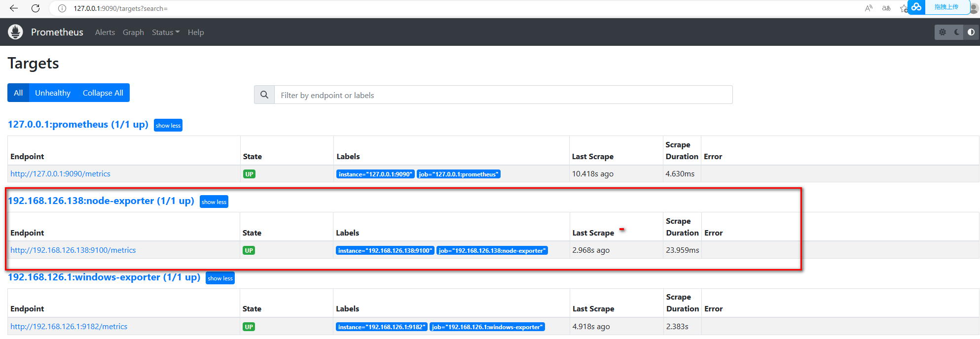Click the add to favorites star icon
The width and height of the screenshot is (980, 339).
click(903, 8)
